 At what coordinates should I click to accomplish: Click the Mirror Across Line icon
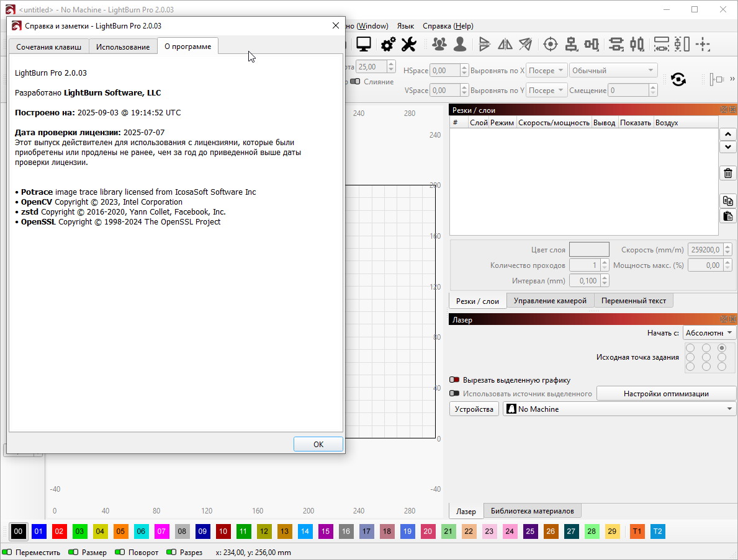[525, 44]
